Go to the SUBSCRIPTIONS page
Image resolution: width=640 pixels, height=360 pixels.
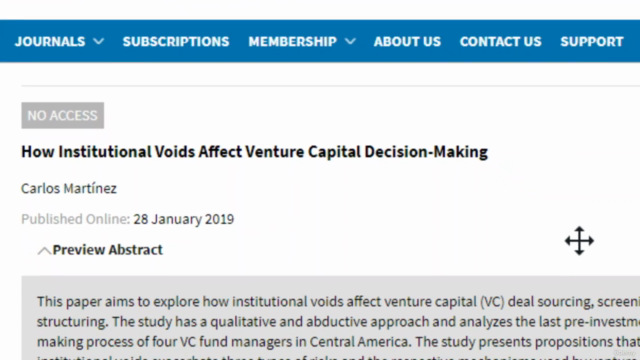tap(176, 41)
